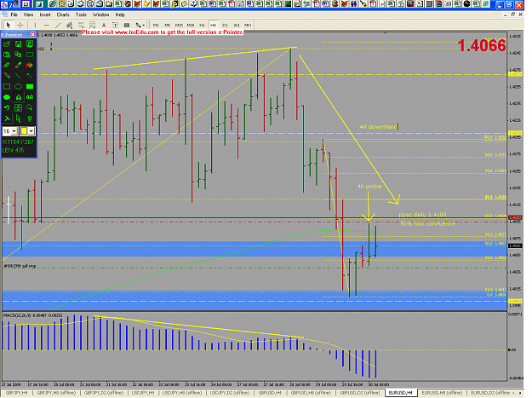Pick the toolbar text A tool
532x398 pixels.
tap(104, 25)
